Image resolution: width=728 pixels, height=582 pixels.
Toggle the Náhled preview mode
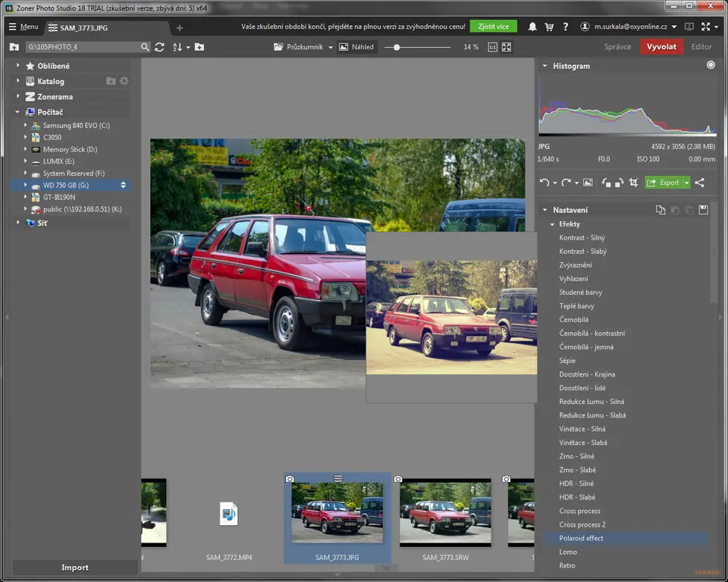coord(356,47)
